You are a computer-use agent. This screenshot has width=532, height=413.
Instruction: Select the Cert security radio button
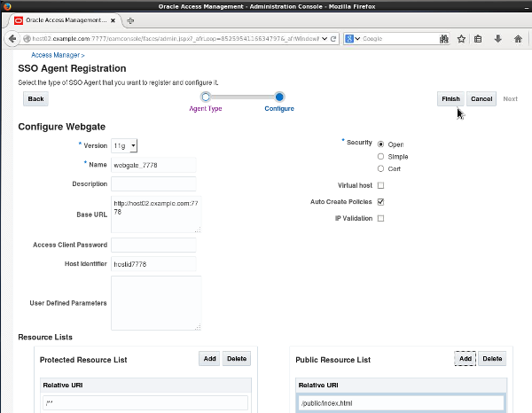(380, 168)
